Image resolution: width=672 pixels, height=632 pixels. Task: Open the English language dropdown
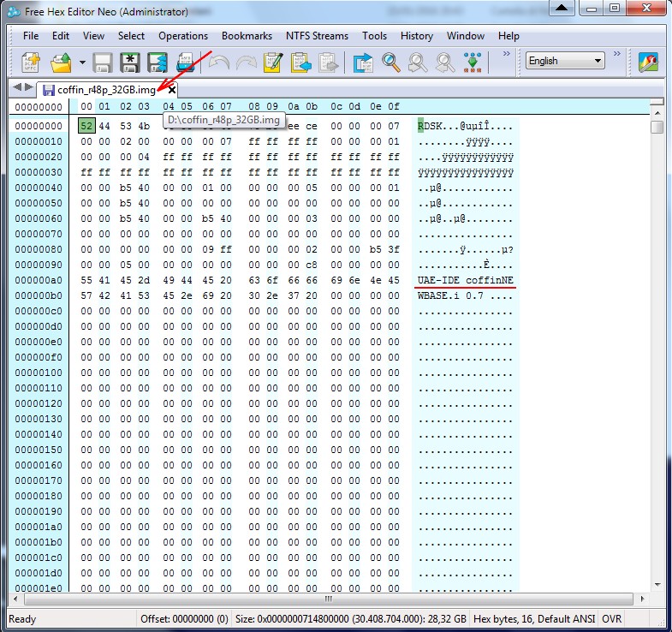pos(564,61)
